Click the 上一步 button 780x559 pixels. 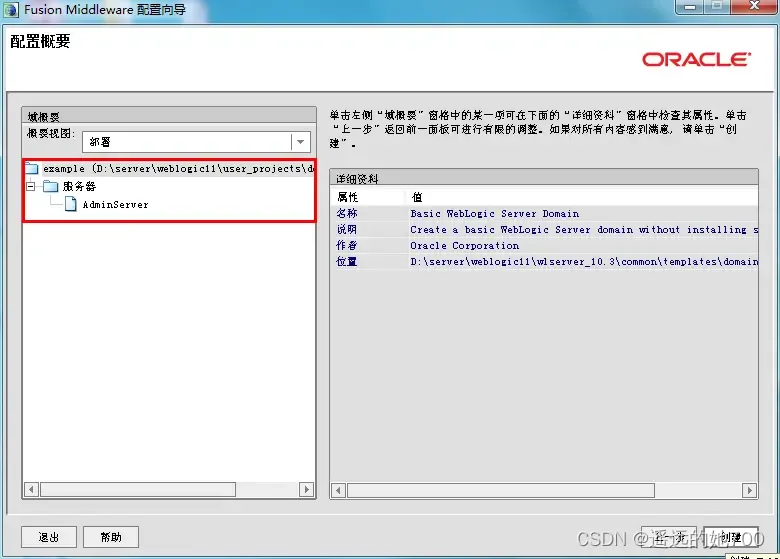[x=669, y=537]
